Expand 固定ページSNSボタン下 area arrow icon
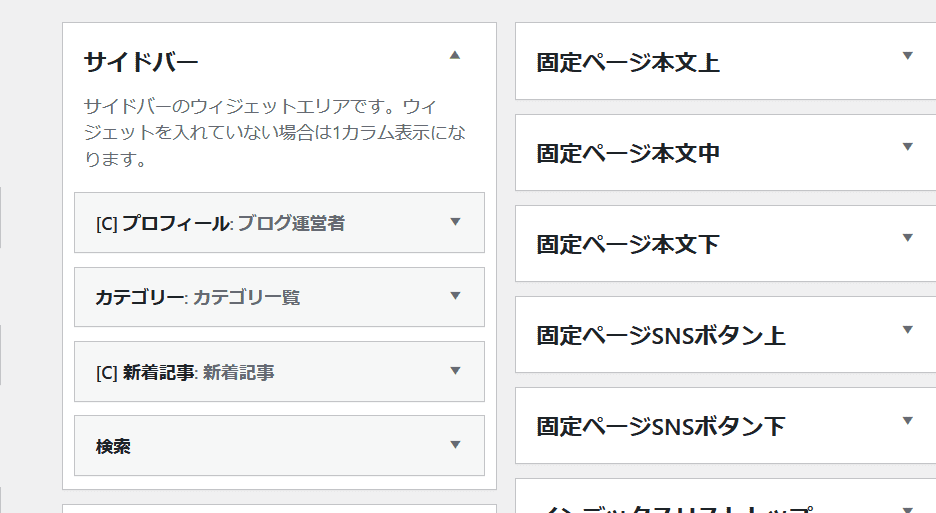 pos(908,421)
